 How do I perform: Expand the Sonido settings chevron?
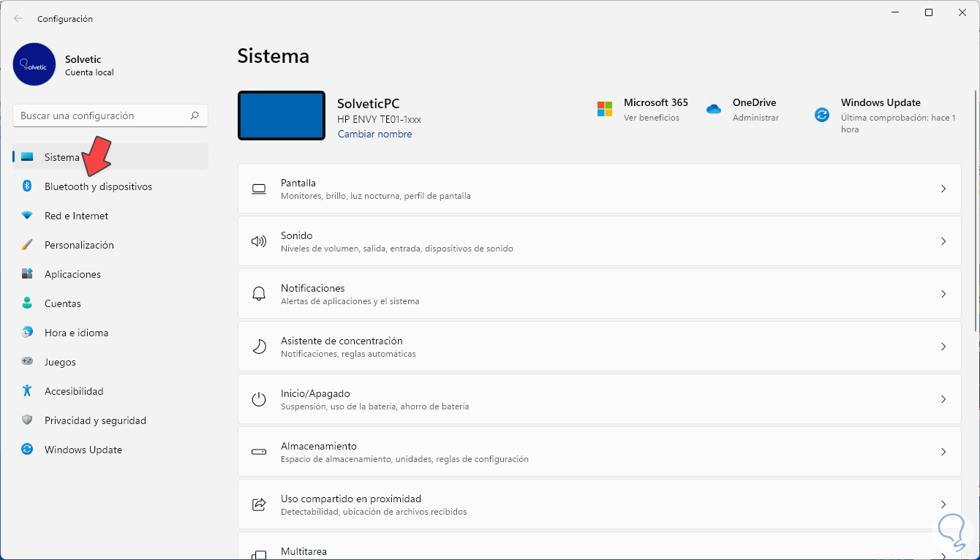(x=943, y=241)
